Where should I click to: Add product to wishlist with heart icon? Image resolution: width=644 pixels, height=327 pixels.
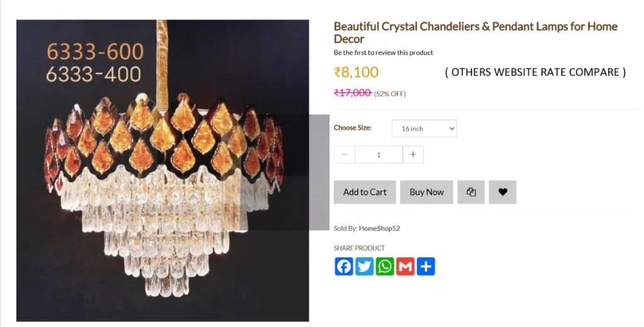[x=502, y=192]
